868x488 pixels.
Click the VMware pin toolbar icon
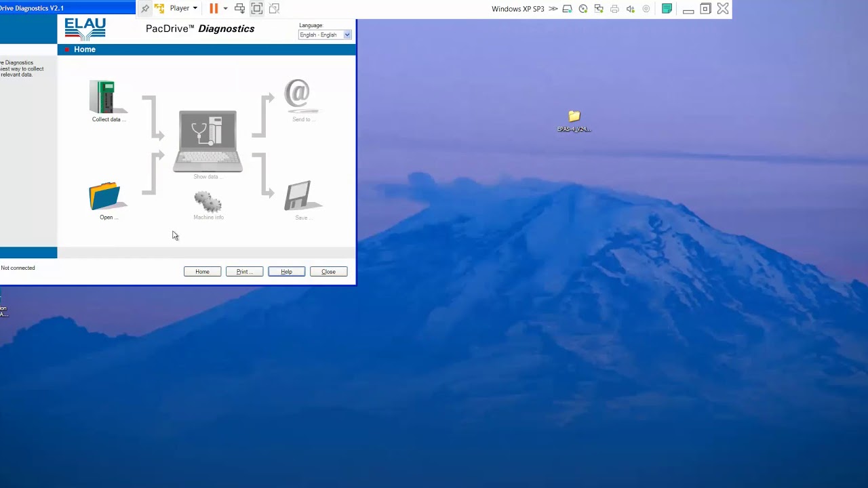144,8
